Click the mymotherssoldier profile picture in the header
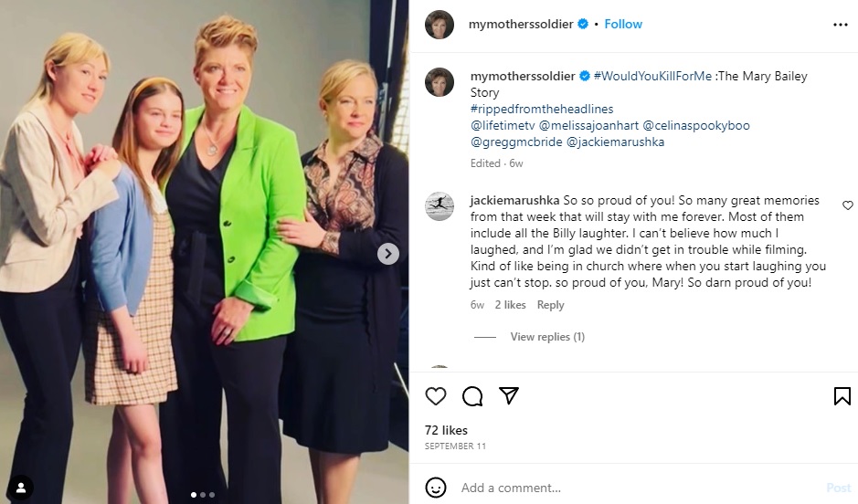 tap(440, 25)
